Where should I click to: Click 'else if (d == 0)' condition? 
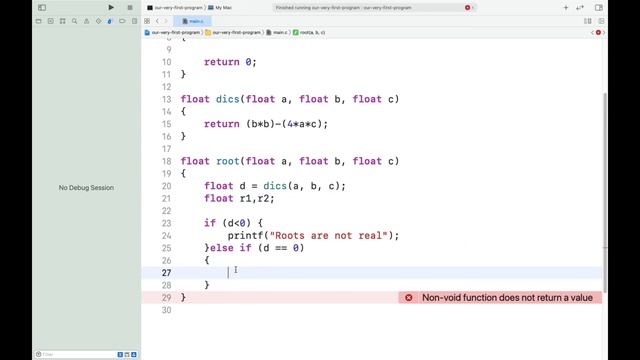point(257,248)
